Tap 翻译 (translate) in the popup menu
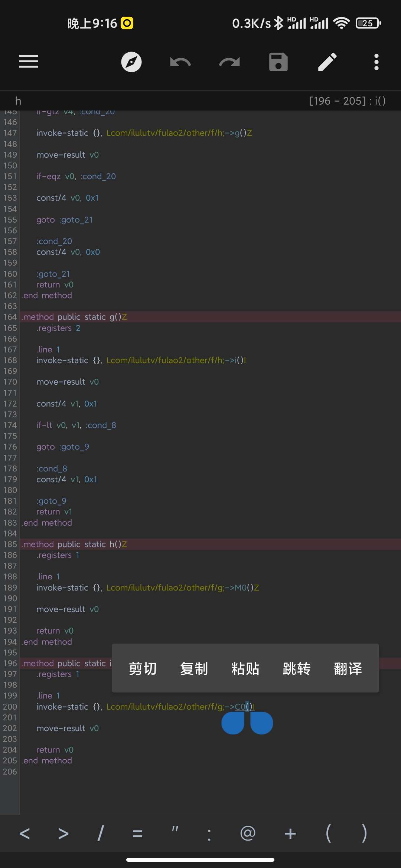This screenshot has height=868, width=401. coord(348,668)
